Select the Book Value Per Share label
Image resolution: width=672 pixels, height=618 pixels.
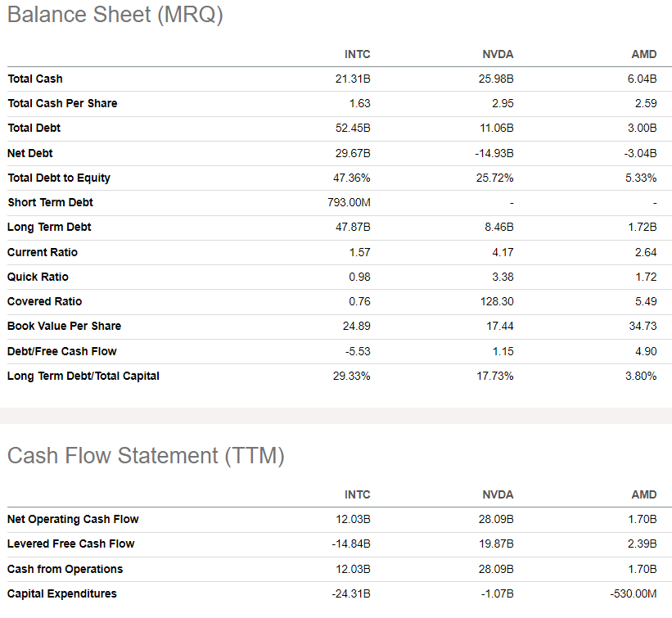tap(65, 326)
